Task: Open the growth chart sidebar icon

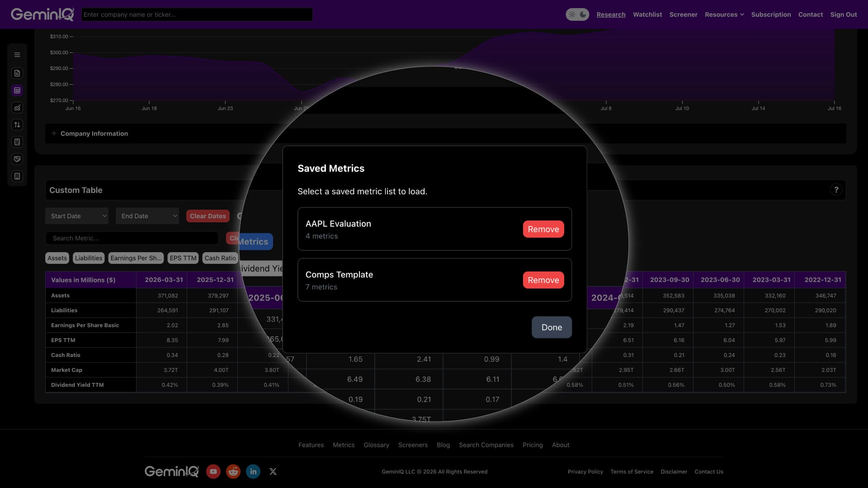Action: pos(17,108)
